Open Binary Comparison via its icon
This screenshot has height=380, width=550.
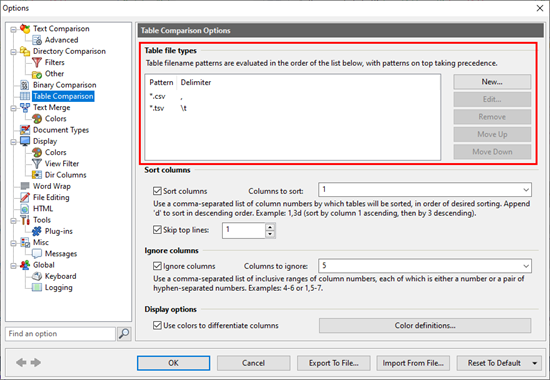pos(25,85)
